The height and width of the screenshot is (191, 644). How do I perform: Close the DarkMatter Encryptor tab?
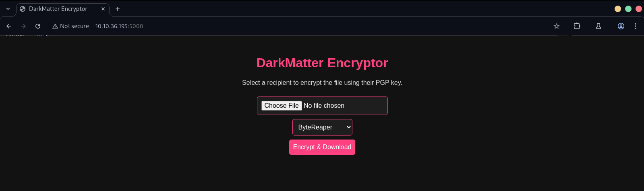[x=103, y=9]
